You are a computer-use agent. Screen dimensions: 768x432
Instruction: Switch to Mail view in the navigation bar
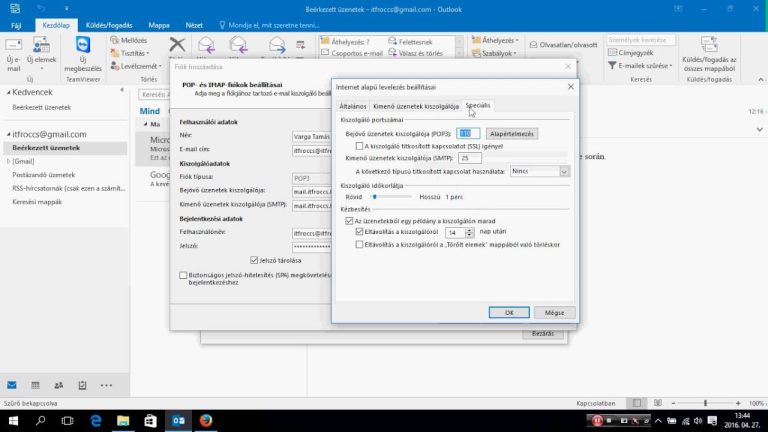(x=12, y=385)
